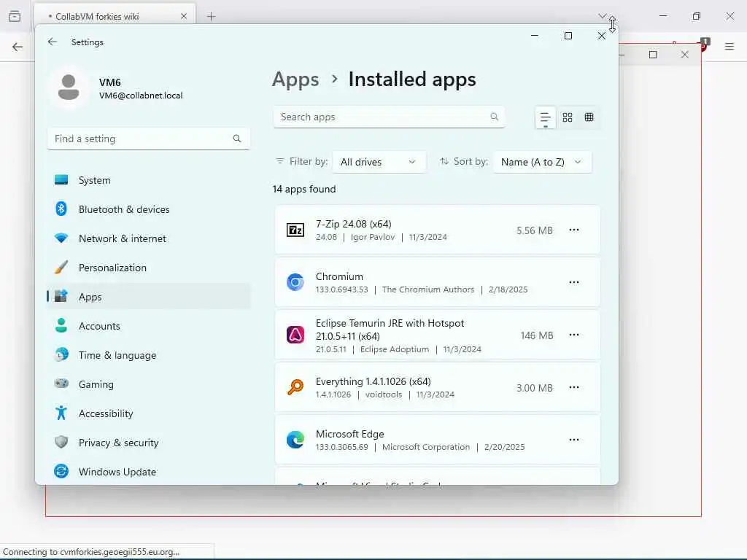The height and width of the screenshot is (560, 747).
Task: Click the VM6 user profile avatar
Action: (69, 87)
